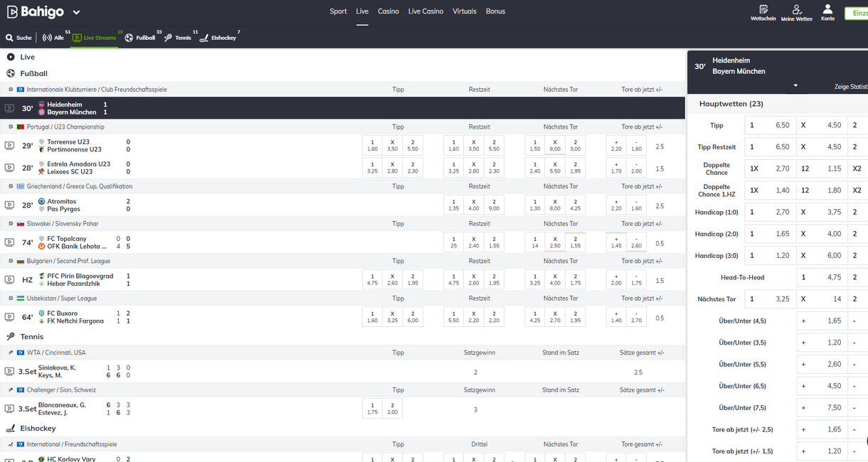Image resolution: width=868 pixels, height=462 pixels.
Task: Select Torreense U23 Tipp 1 odds 1,60
Action: 373,145
